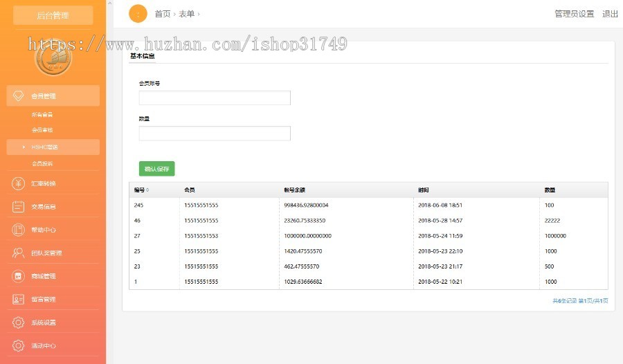Go to 首页 in the breadcrumb
The height and width of the screenshot is (364, 623).
pyautogui.click(x=163, y=14)
